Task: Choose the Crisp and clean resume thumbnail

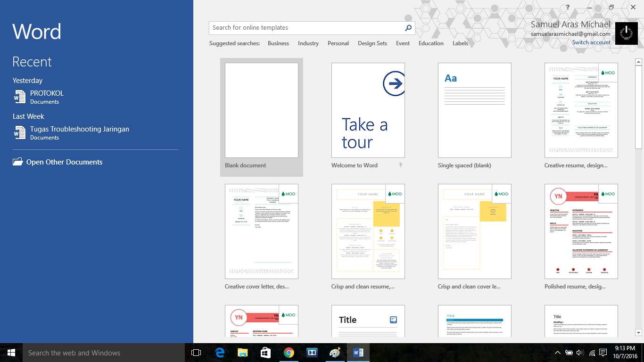Action: point(368,231)
